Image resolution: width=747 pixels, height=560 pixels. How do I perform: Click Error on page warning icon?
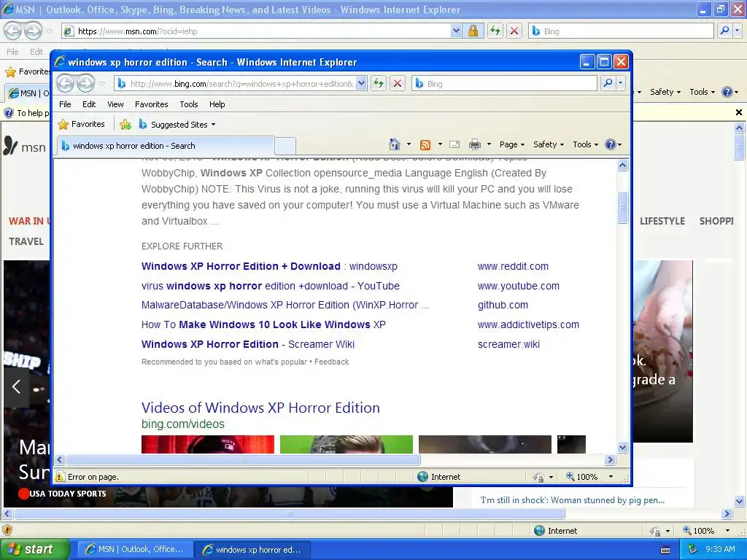[x=60, y=477]
